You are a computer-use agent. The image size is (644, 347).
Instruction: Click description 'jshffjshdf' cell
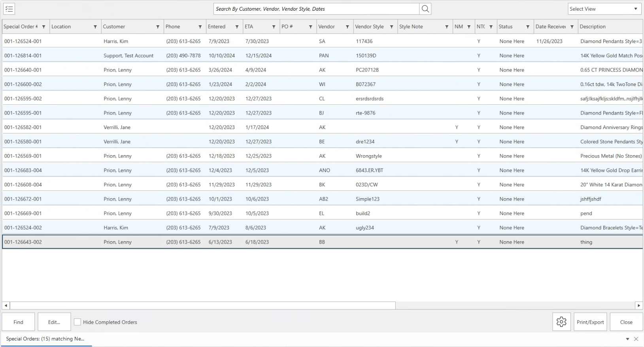[591, 199]
